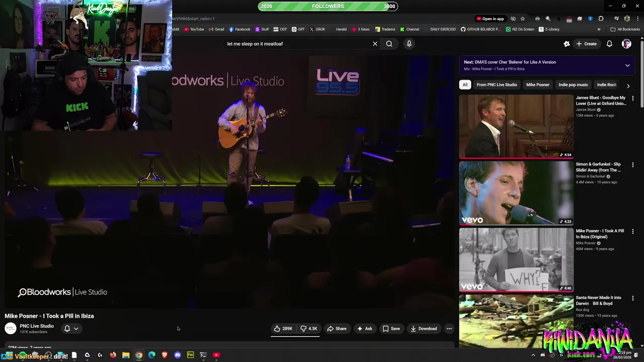
Task: Open File Explorer from the taskbar
Action: point(126,355)
